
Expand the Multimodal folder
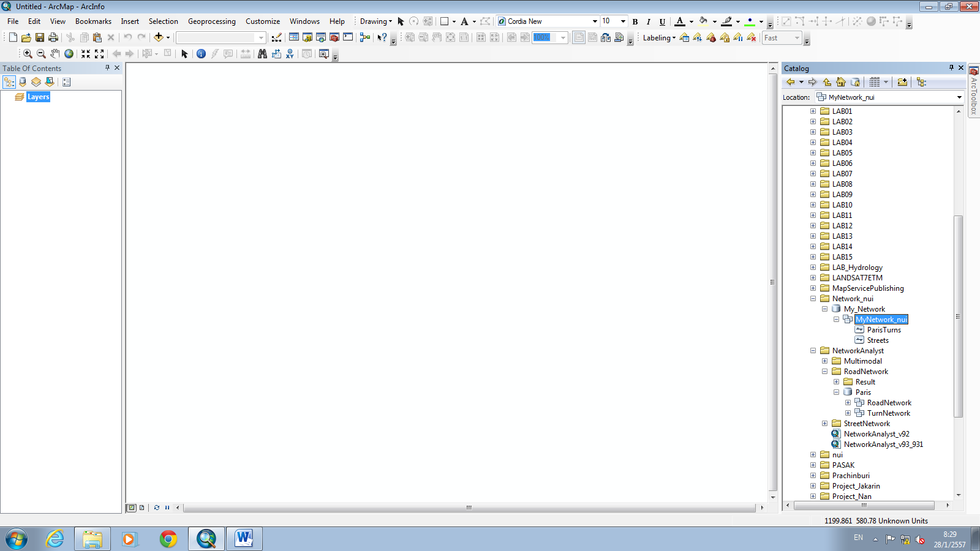(824, 361)
